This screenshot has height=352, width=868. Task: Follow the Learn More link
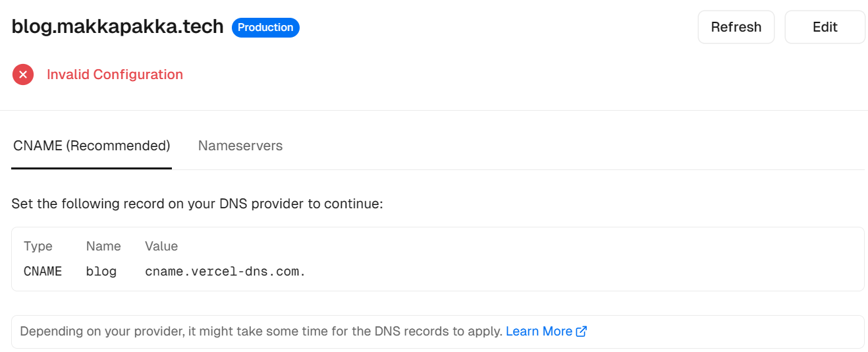click(539, 332)
